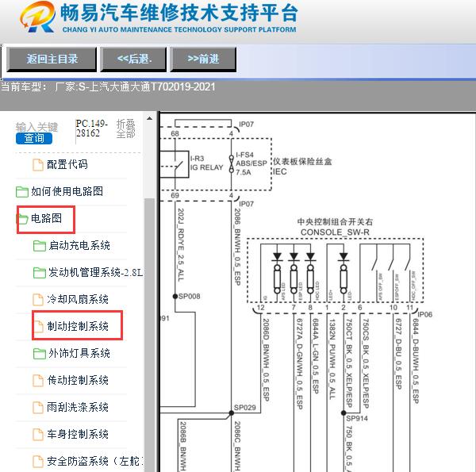The height and width of the screenshot is (472, 476).
Task: Click the 中央控制组合开关右 label
Action: coord(335,222)
